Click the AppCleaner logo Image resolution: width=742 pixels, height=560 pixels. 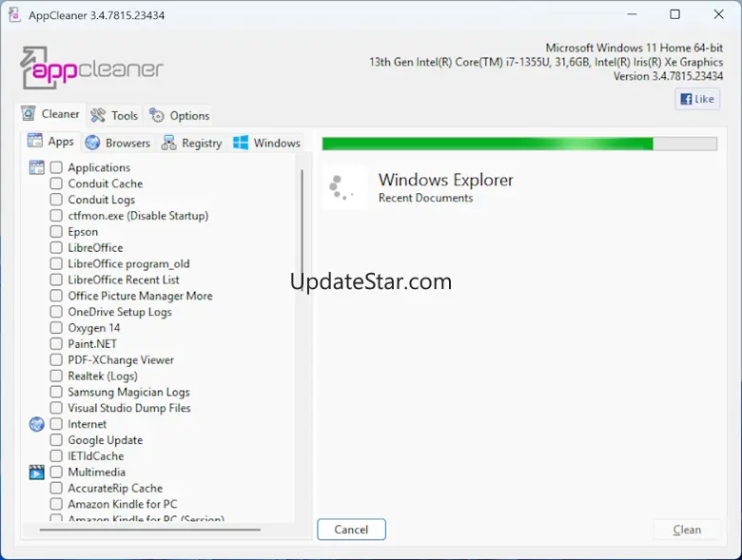[91, 68]
